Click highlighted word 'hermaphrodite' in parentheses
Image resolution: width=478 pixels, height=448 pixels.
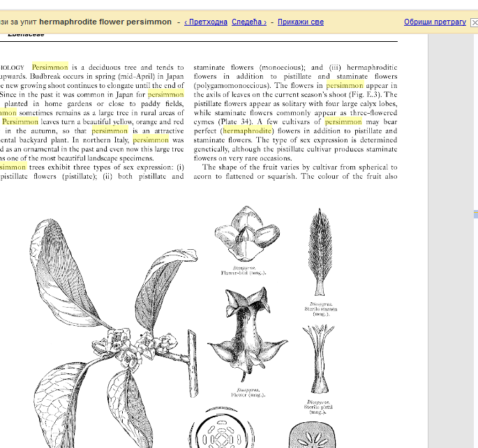click(247, 130)
